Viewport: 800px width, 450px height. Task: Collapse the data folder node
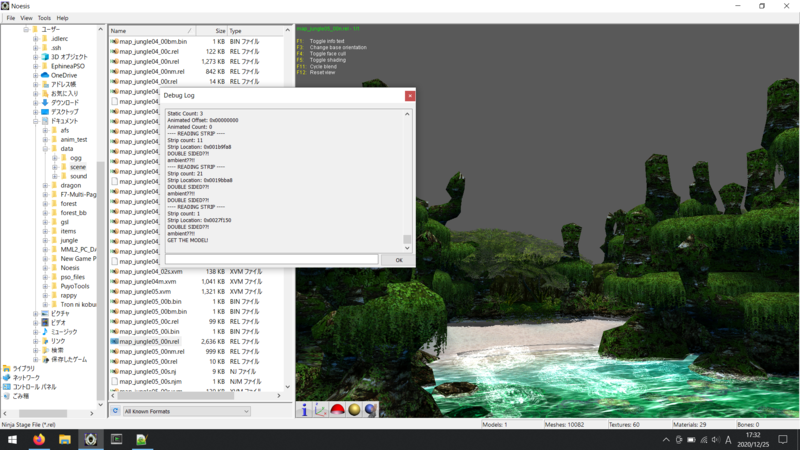tap(45, 148)
